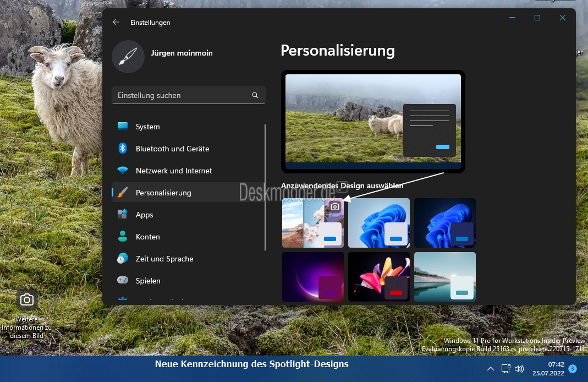Select the Bluetooth und Geräte icon

(123, 148)
